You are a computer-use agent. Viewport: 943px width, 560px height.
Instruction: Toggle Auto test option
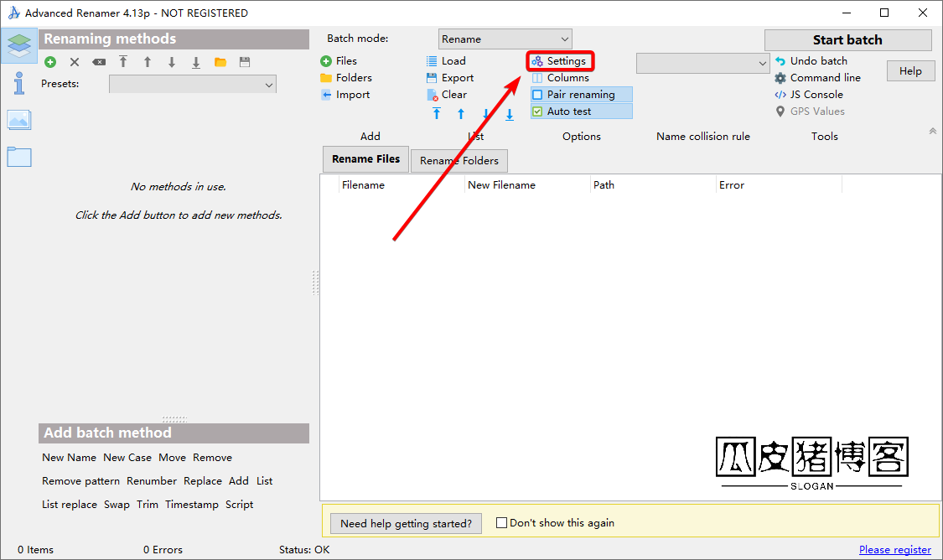[x=581, y=111]
